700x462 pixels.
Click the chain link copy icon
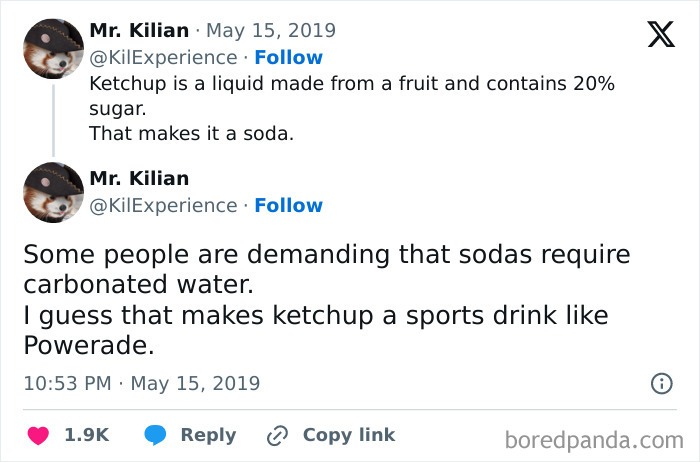(x=277, y=436)
